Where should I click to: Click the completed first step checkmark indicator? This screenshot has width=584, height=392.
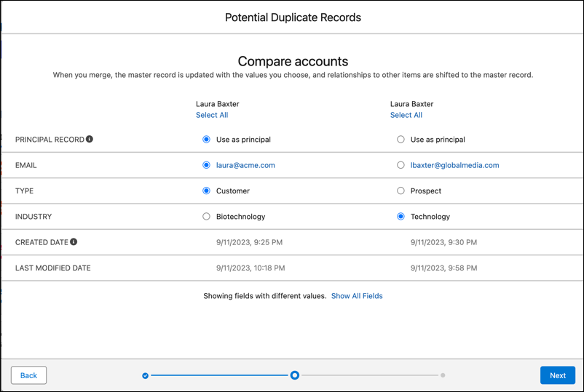[146, 375]
